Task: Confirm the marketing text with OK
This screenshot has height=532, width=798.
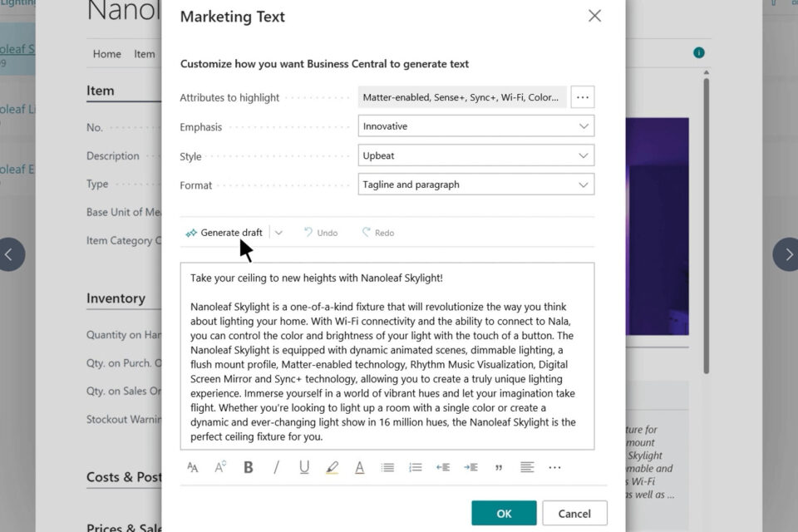Action: pyautogui.click(x=504, y=513)
